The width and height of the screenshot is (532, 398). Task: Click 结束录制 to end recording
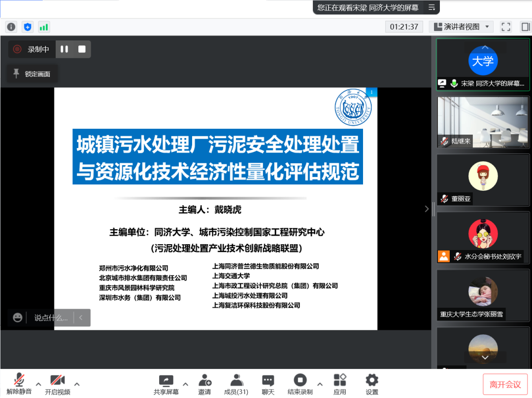click(300, 384)
